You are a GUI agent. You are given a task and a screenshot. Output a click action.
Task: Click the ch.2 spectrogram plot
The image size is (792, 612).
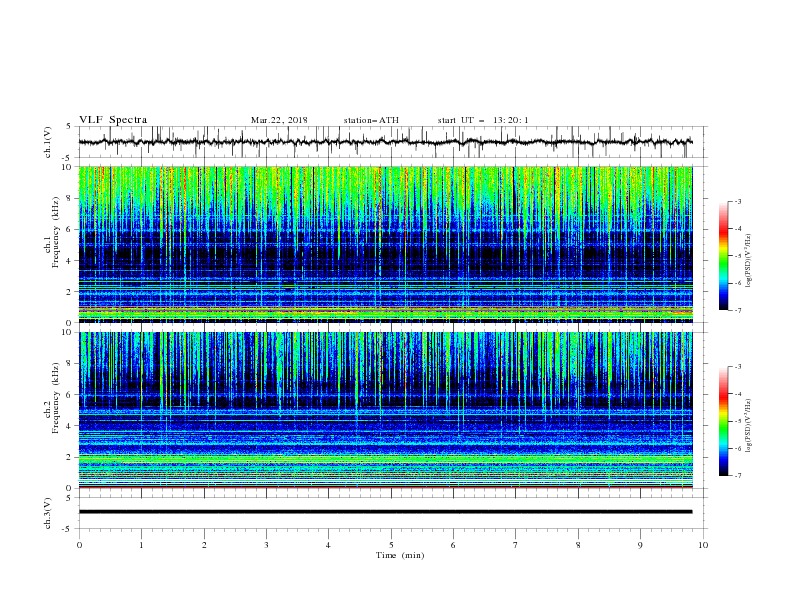(385, 410)
